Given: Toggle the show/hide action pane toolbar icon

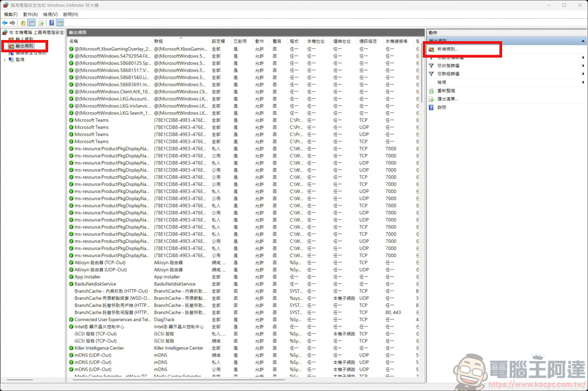Looking at the screenshot, I should [60, 22].
